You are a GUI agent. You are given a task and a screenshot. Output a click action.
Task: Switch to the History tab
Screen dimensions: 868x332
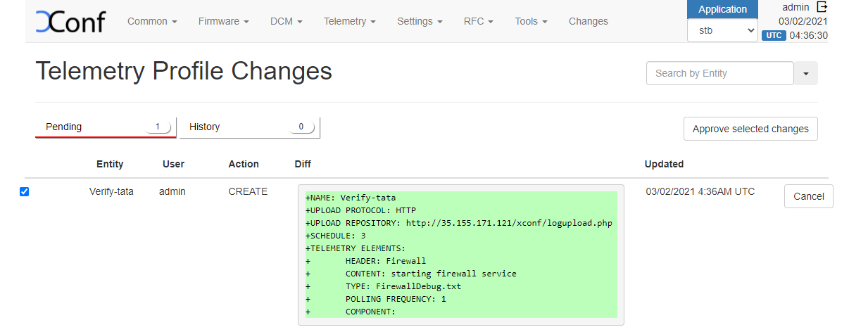pos(249,127)
